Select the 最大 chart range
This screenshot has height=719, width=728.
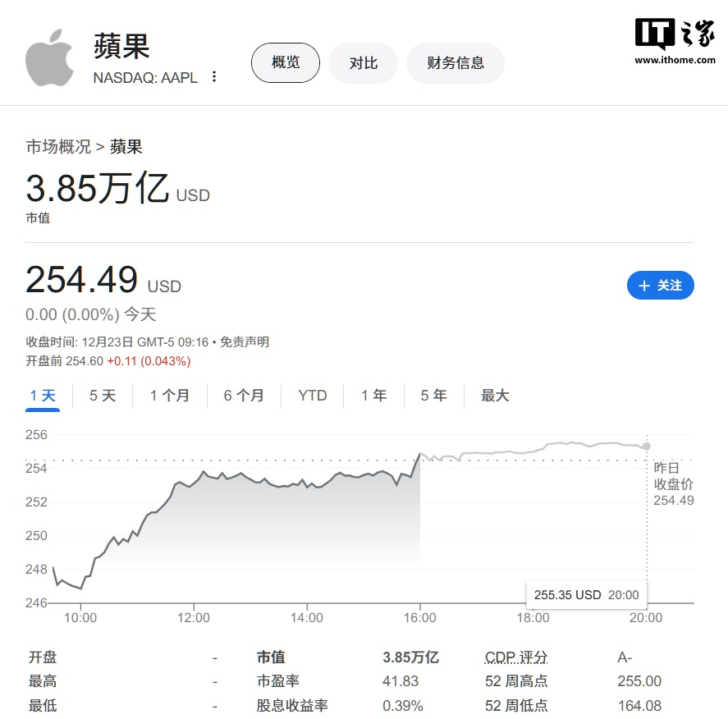495,396
